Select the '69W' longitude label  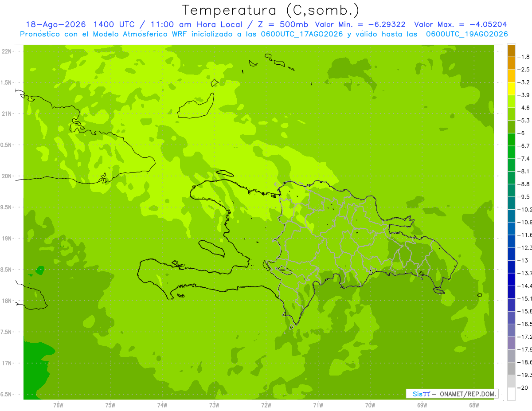pos(422,405)
